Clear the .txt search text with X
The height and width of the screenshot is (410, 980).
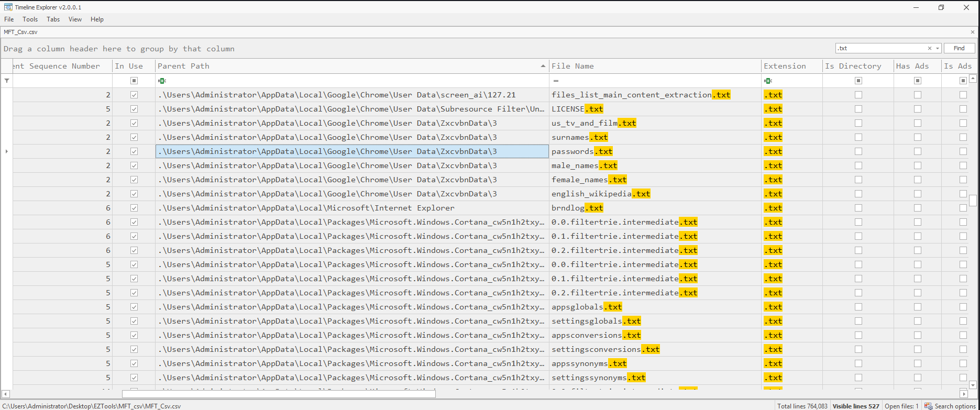pyautogui.click(x=930, y=48)
